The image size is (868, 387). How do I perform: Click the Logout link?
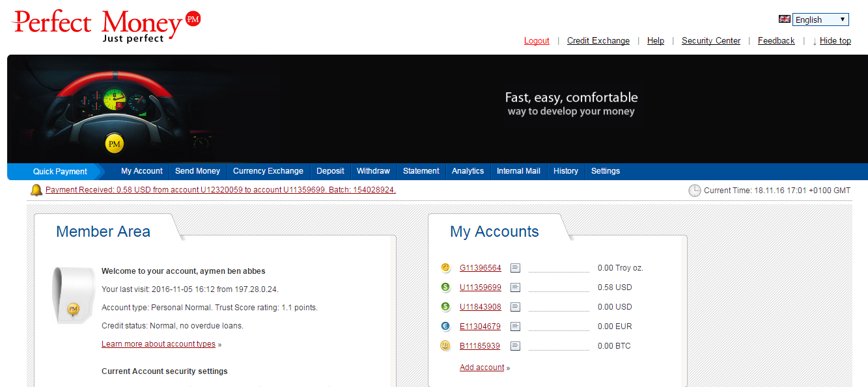[x=537, y=40]
